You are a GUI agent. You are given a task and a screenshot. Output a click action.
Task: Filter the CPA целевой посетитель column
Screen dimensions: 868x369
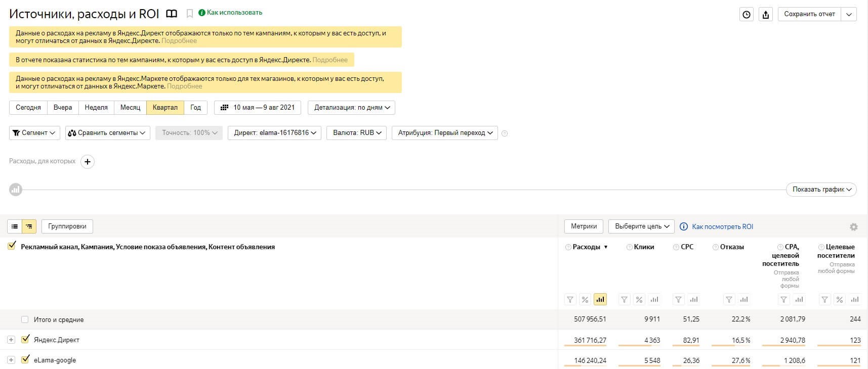pos(783,300)
